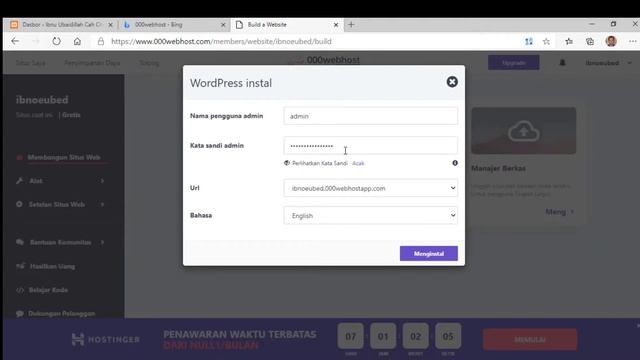
Task: Click the site lock icon in address bar
Action: 100,41
